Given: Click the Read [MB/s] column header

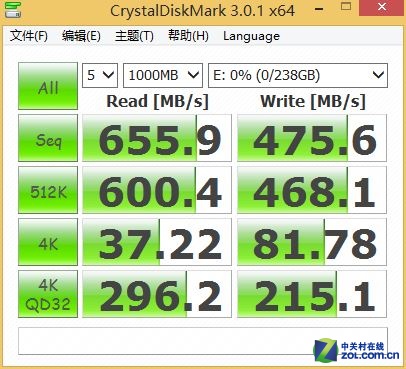Looking at the screenshot, I should [x=157, y=101].
